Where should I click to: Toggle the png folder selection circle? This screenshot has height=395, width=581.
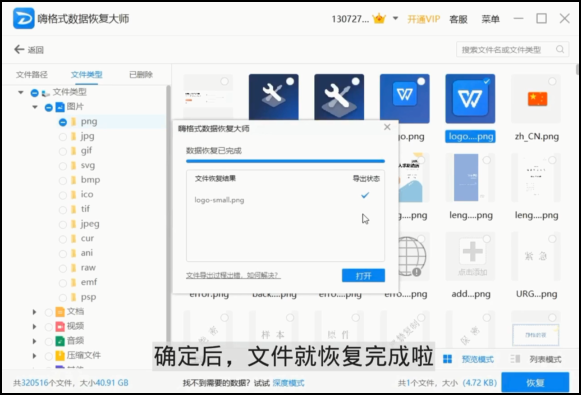(63, 122)
